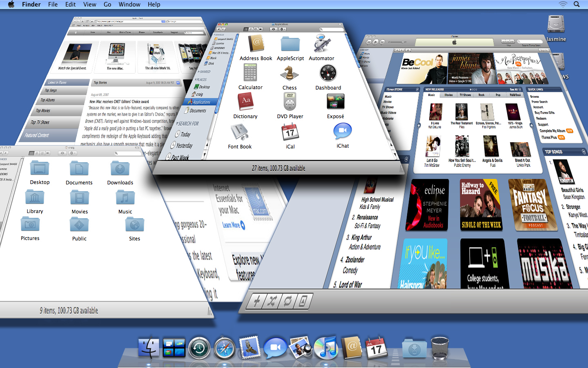This screenshot has width=588, height=368.
Task: Open the File menu
Action: tap(53, 4)
